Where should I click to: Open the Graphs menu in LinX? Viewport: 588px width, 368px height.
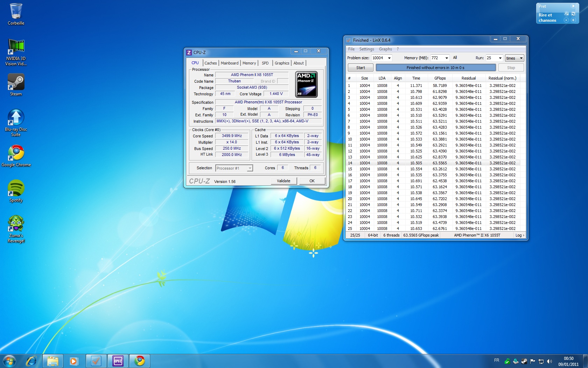[x=385, y=49]
